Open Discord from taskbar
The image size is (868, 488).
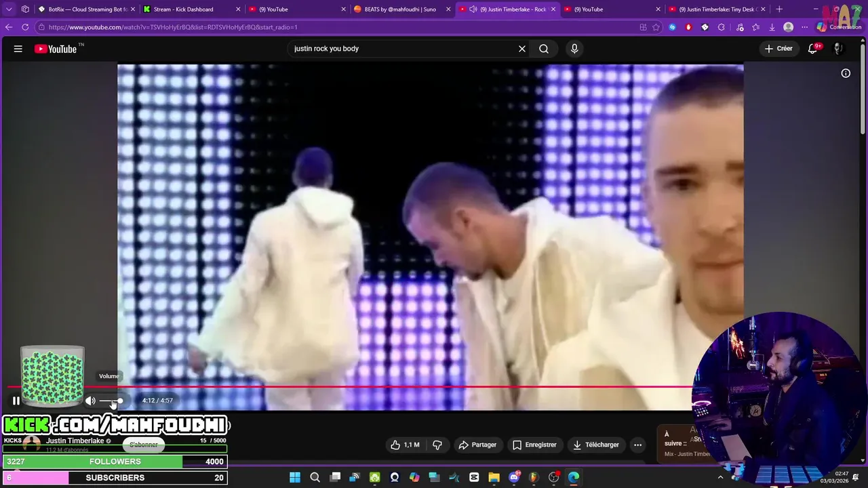[514, 477]
